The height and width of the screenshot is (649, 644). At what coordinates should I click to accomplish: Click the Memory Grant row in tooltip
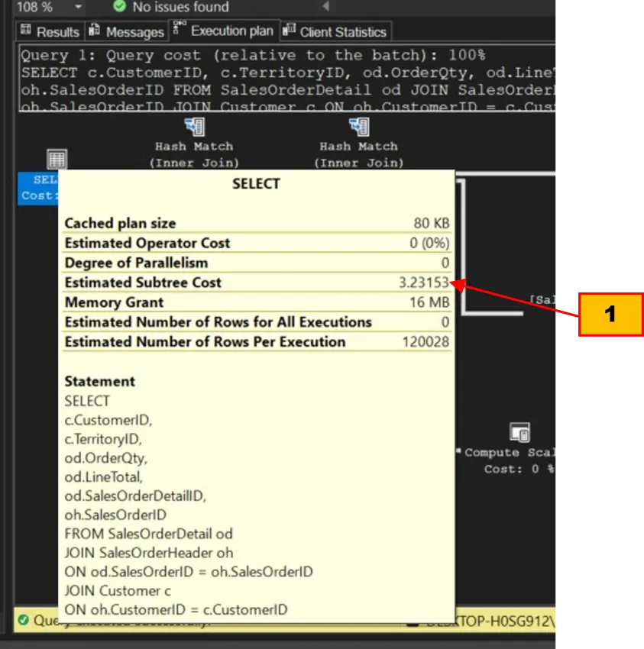click(x=257, y=302)
